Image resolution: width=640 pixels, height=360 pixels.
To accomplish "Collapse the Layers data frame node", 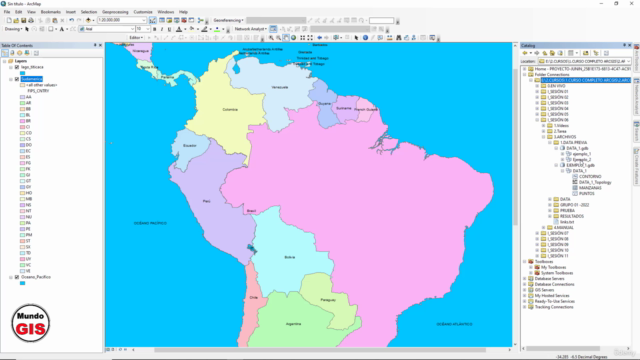I will 4,61.
